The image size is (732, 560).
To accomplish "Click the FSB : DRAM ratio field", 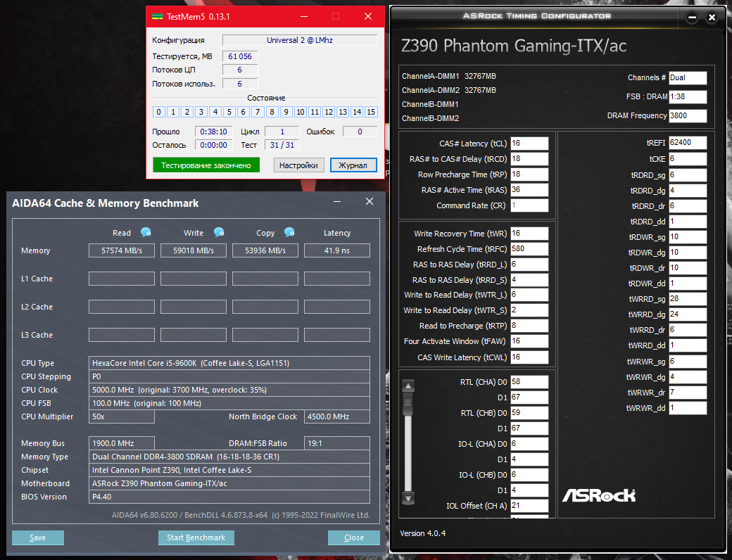I will (x=688, y=96).
